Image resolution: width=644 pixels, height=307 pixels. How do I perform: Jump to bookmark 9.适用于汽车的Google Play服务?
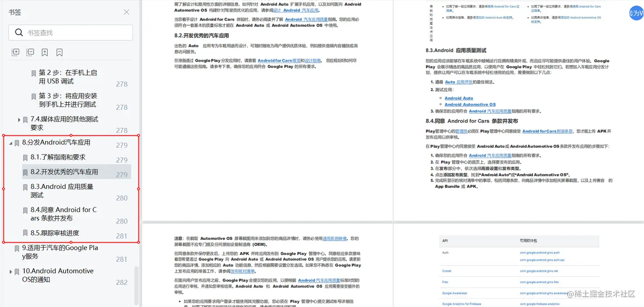click(x=60, y=252)
